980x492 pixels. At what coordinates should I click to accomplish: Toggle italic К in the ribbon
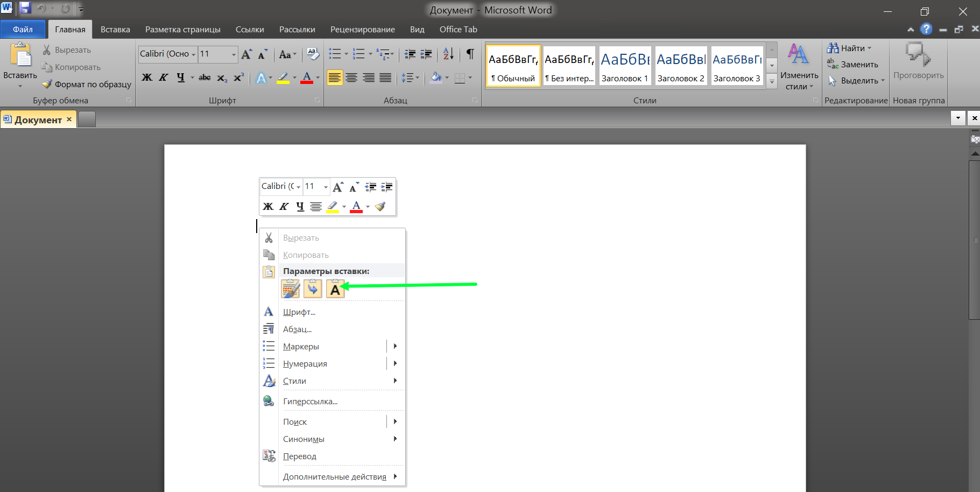pyautogui.click(x=164, y=78)
